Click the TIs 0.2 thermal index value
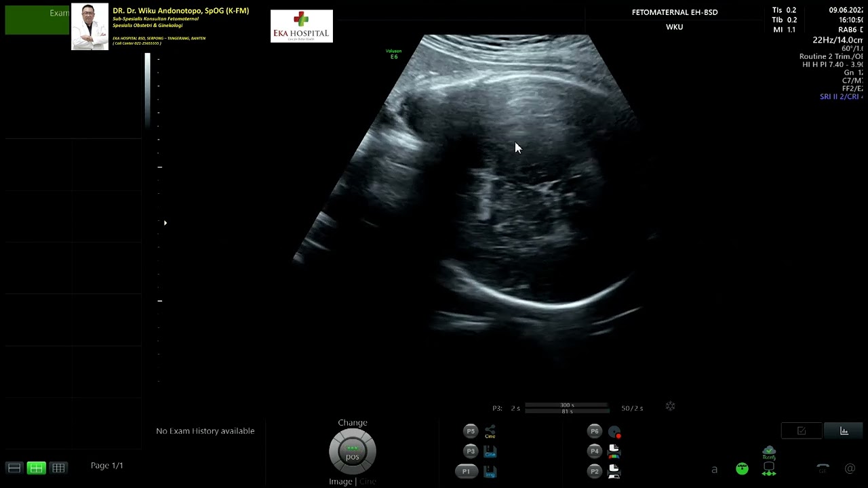868x488 pixels. click(x=785, y=10)
